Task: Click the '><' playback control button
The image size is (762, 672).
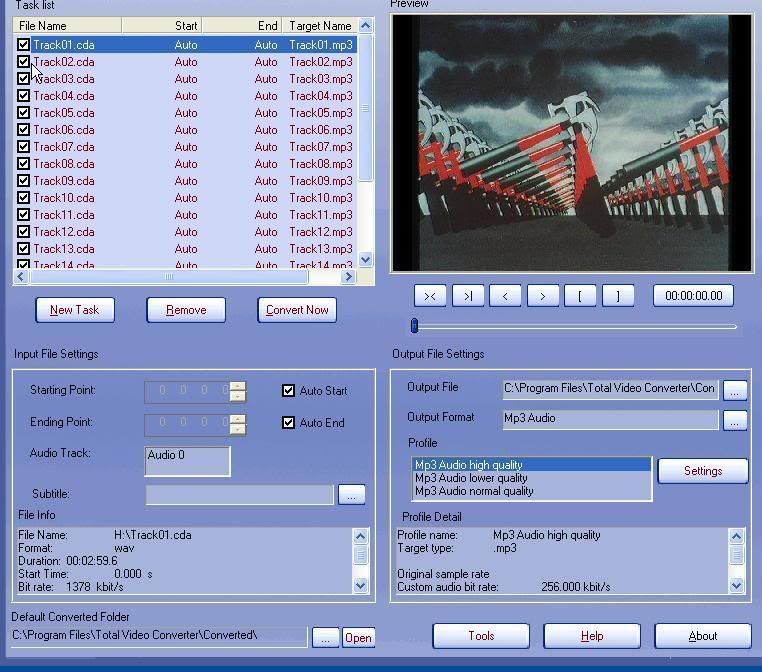Action: (430, 296)
